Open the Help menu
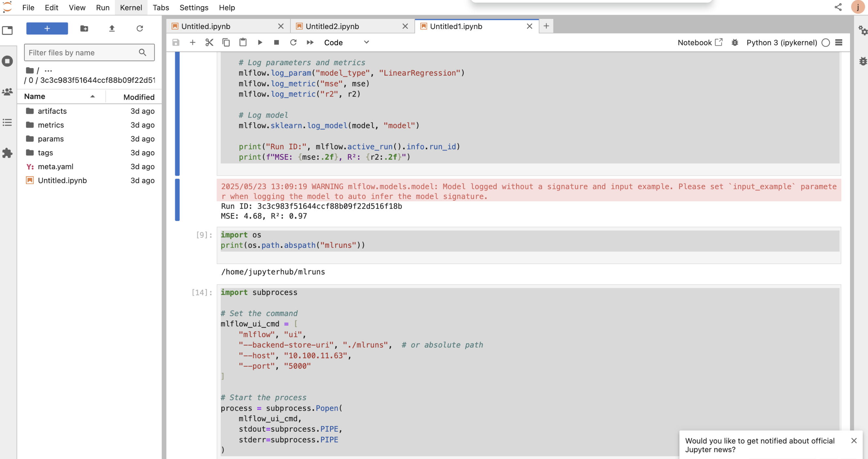Viewport: 868px width, 459px height. tap(227, 7)
